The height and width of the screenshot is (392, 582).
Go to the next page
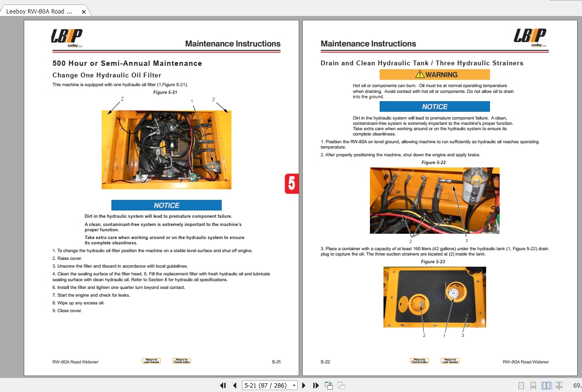tap(304, 386)
